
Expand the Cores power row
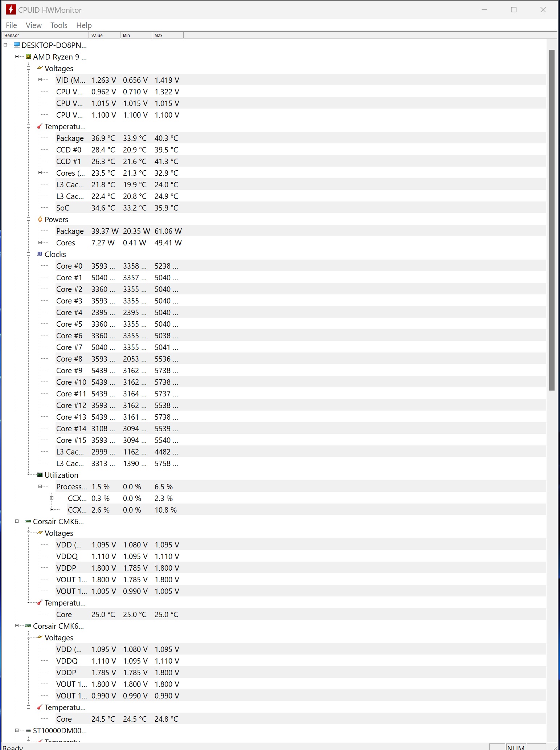click(x=40, y=242)
